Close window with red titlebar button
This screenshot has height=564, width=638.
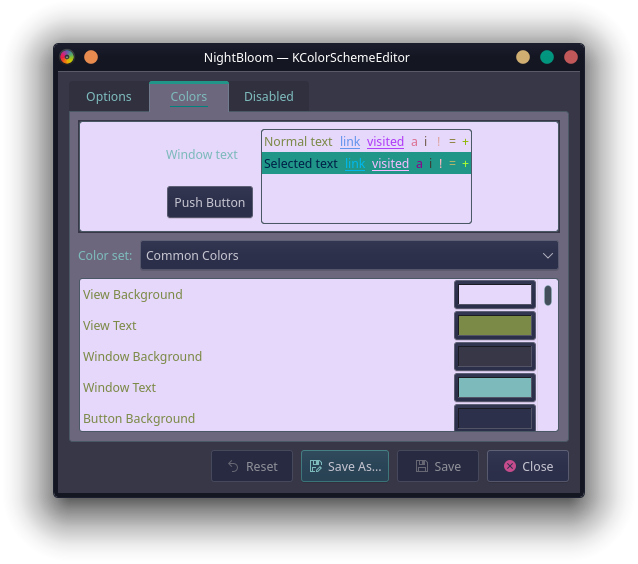click(x=571, y=57)
